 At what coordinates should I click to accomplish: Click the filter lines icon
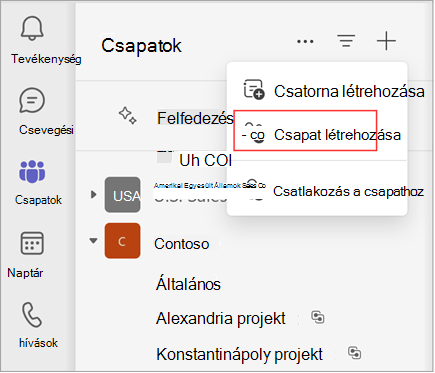(346, 41)
